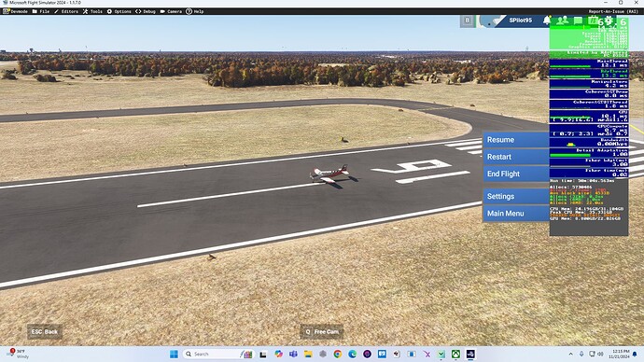Open Google Chrome from the taskbar
This screenshot has width=644, height=362.
point(338,354)
